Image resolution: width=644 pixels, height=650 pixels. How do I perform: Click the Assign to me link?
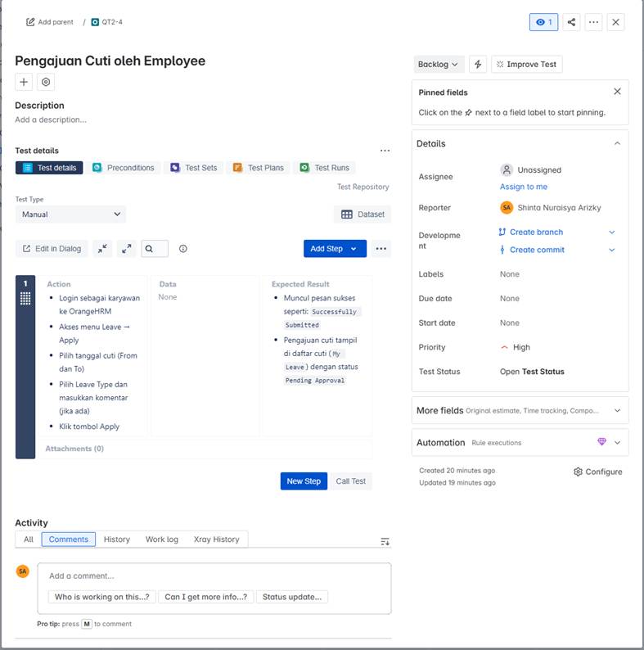pos(524,187)
